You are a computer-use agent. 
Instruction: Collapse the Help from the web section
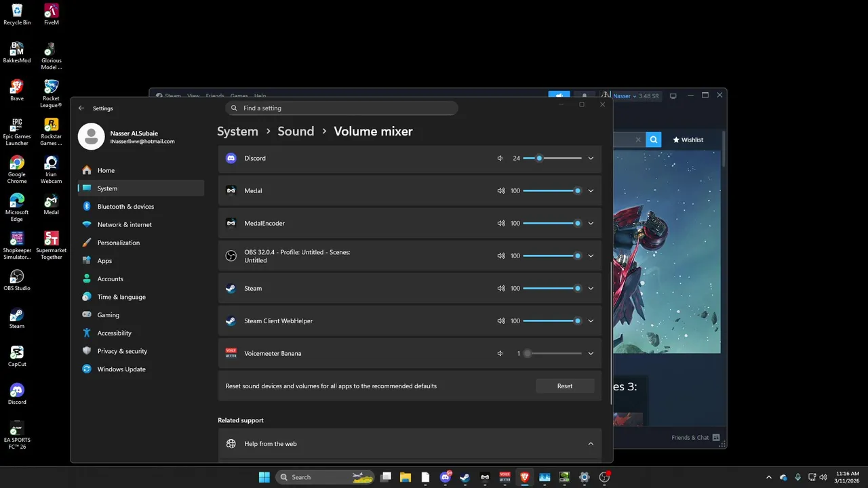click(x=591, y=444)
